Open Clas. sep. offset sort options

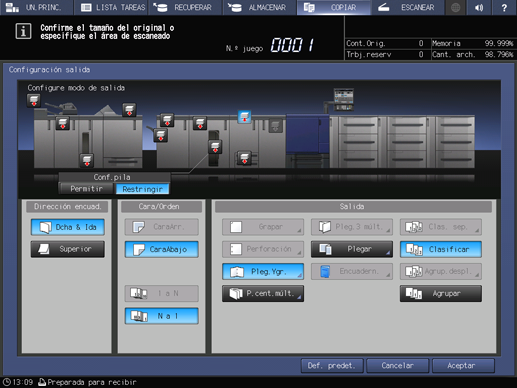pyautogui.click(x=441, y=227)
